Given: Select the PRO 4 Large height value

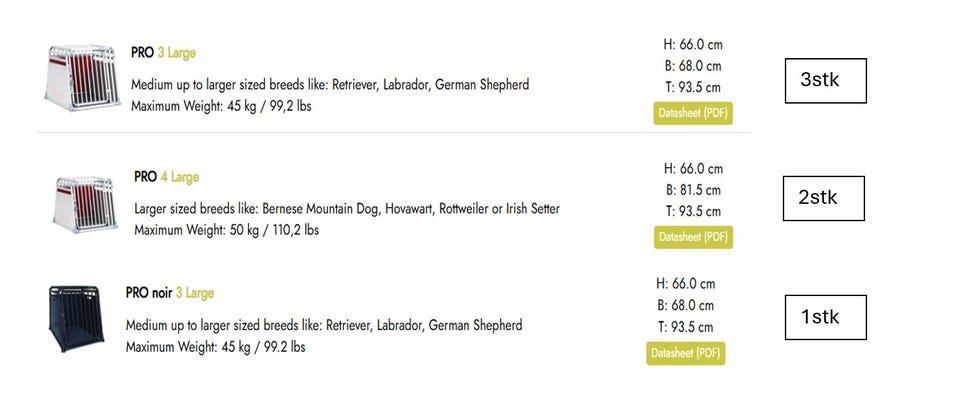Looking at the screenshot, I should pyautogui.click(x=693, y=169).
